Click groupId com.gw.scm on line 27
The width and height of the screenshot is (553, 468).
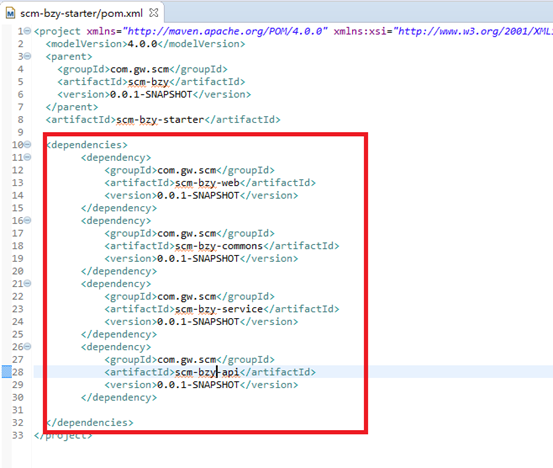pyautogui.click(x=187, y=360)
